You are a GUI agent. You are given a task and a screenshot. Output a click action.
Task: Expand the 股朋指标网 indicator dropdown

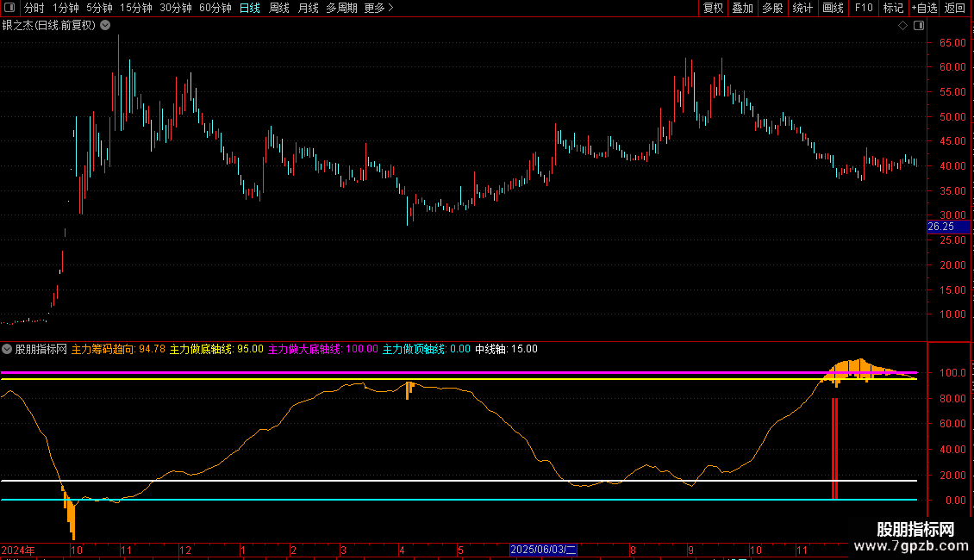[x=8, y=349]
